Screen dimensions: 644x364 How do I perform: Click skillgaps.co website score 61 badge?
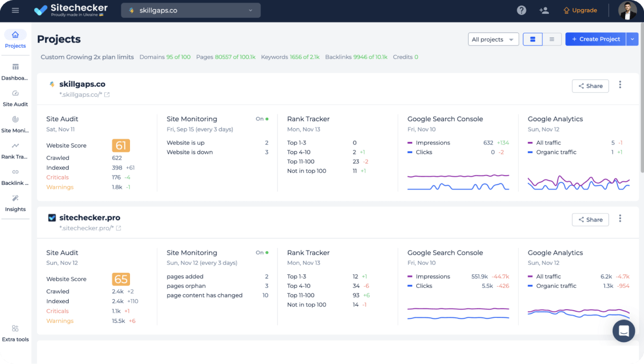point(121,145)
